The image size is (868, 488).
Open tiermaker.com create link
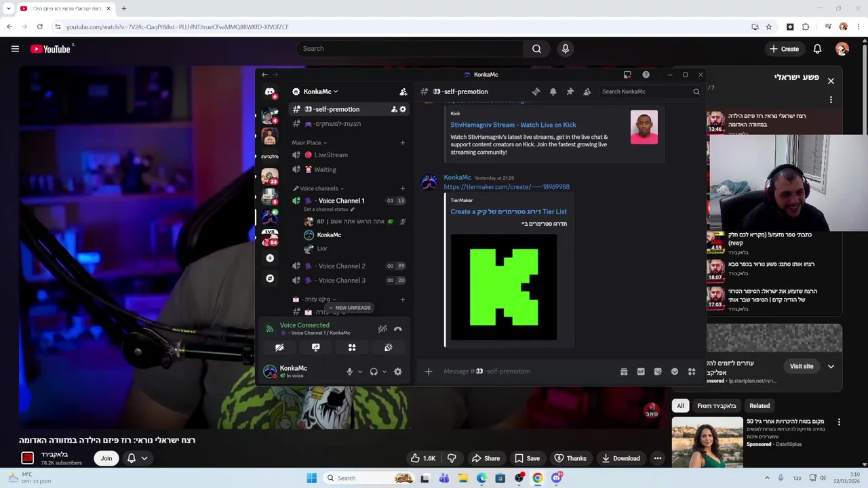[x=507, y=187]
